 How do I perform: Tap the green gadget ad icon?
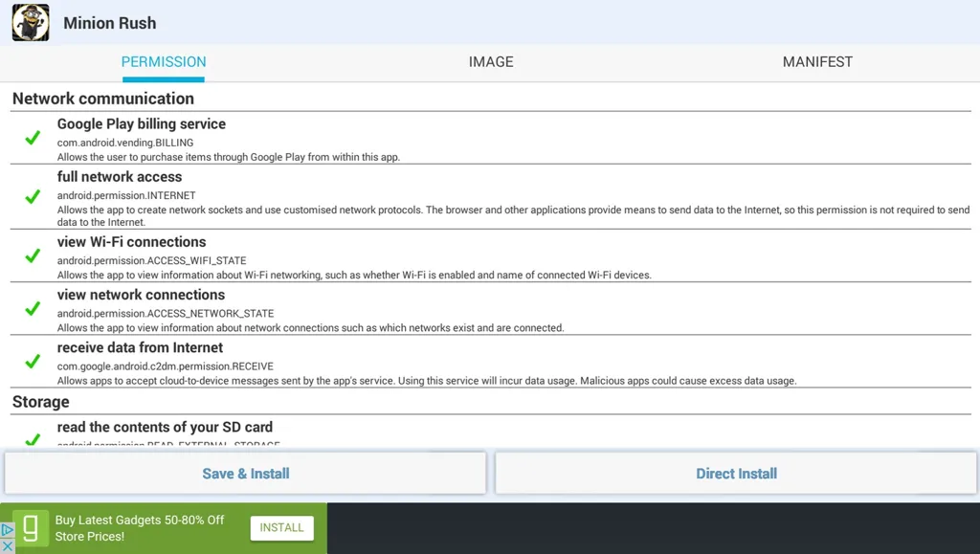tap(31, 528)
